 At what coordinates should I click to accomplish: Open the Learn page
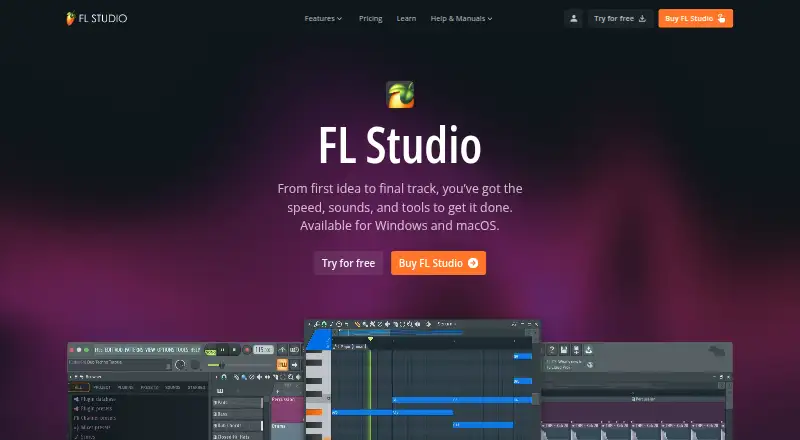coord(406,18)
